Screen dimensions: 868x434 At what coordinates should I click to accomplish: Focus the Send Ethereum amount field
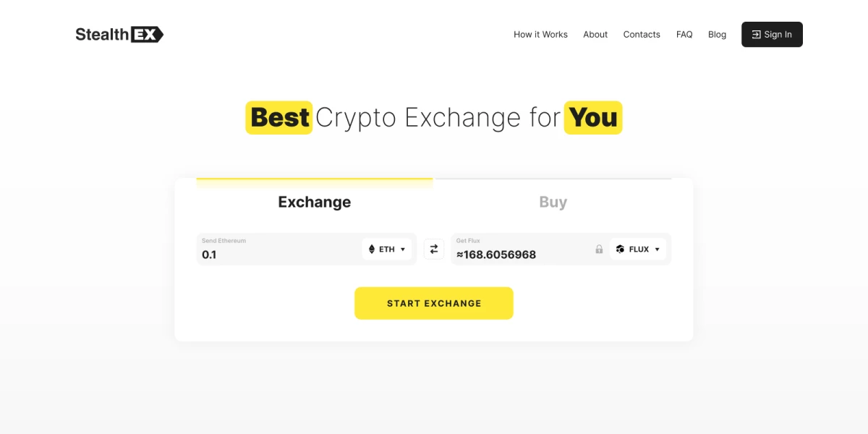point(278,250)
